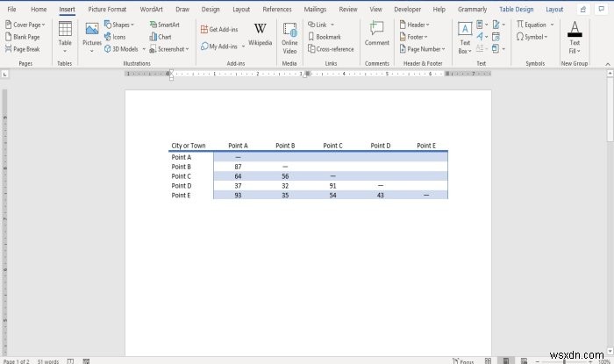Viewport: 614px width, 364px height.
Task: Click the Point E row label
Action: pyautogui.click(x=181, y=195)
